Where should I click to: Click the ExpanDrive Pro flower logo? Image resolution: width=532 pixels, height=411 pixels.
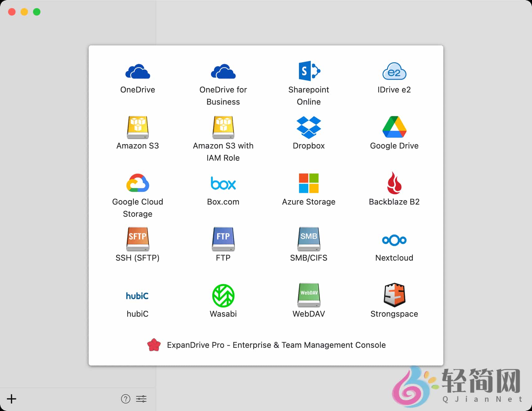pos(154,345)
